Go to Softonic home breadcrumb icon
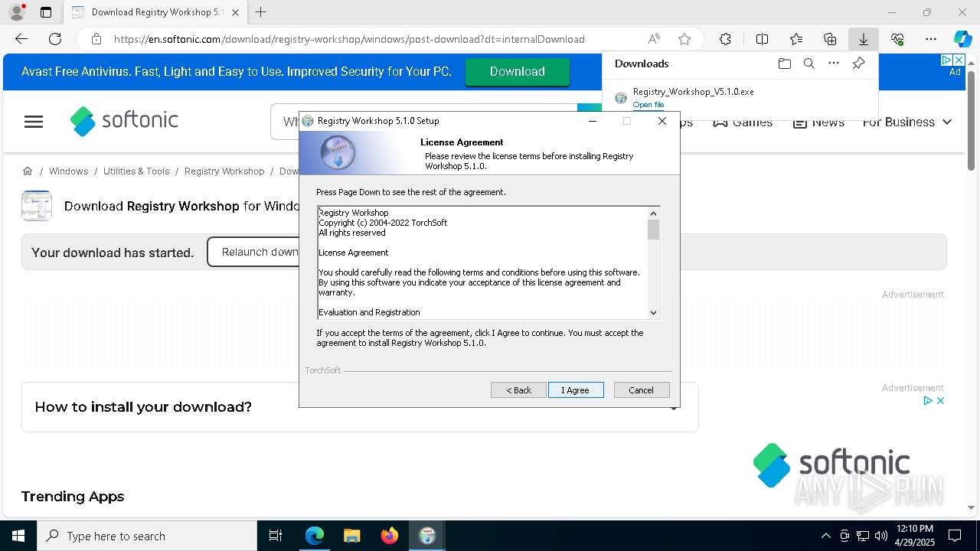Image resolution: width=980 pixels, height=551 pixels. pos(28,171)
